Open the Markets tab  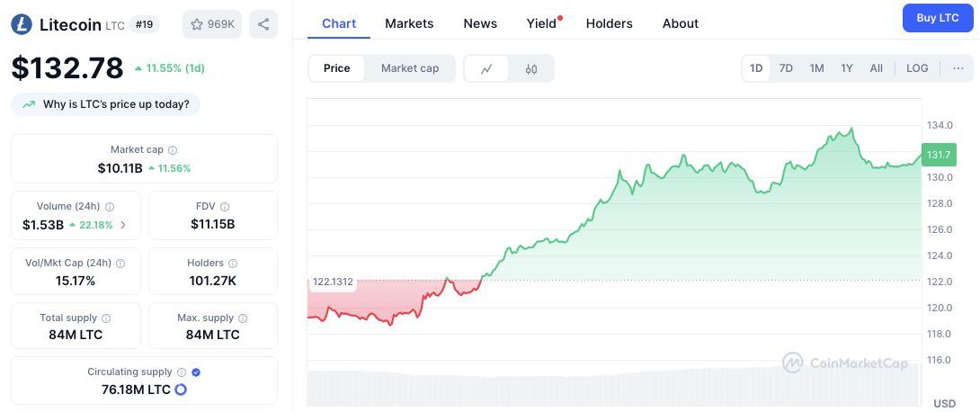pos(409,23)
